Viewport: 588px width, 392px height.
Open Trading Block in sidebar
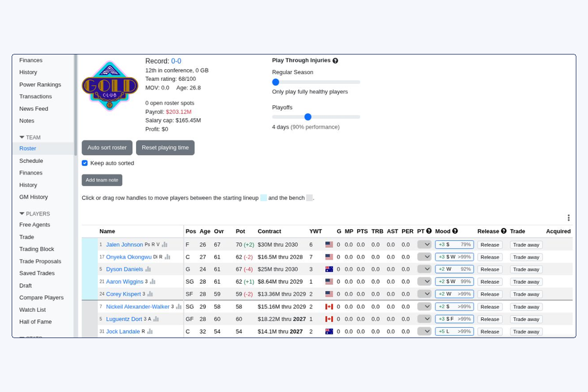37,249
